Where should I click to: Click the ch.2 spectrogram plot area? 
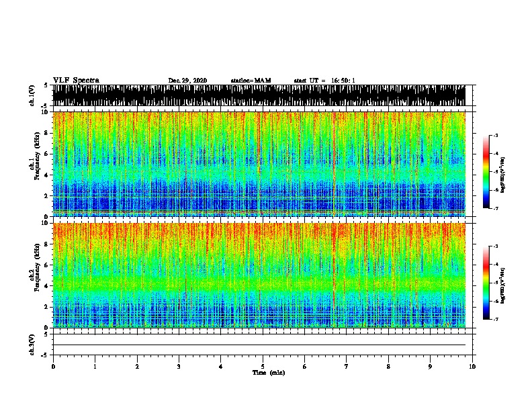tap(259, 275)
